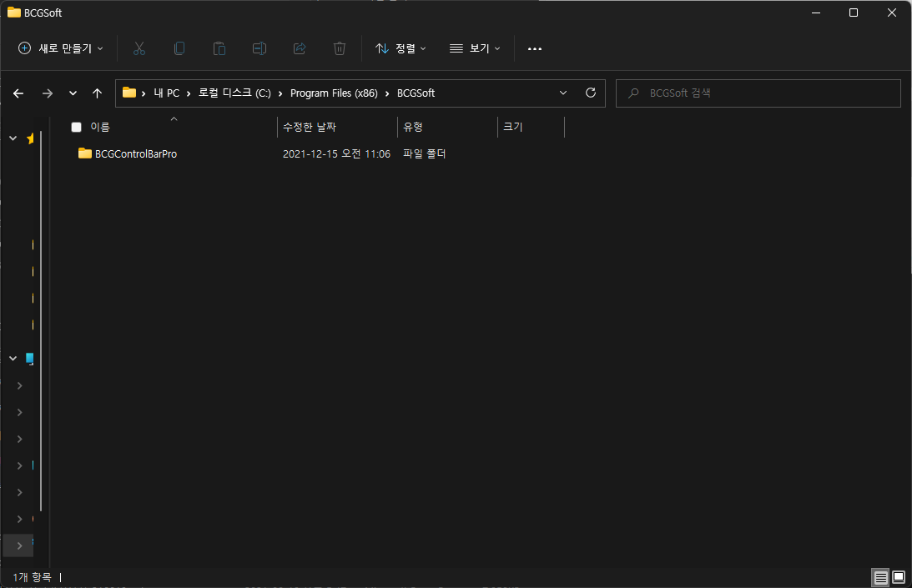Click the BCGSoft title bar folder icon
912x588 pixels.
(14, 13)
